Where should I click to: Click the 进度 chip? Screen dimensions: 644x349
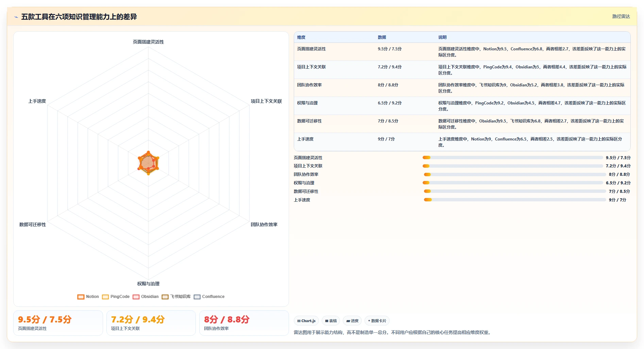point(352,321)
